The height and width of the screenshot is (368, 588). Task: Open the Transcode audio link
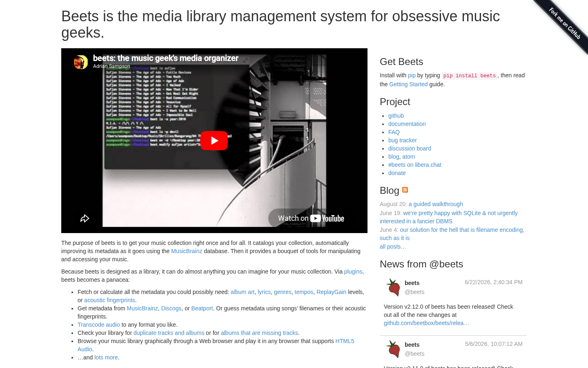click(x=99, y=325)
